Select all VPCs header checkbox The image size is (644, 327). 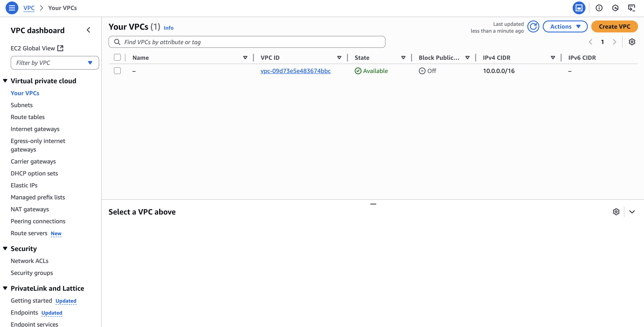(x=117, y=57)
